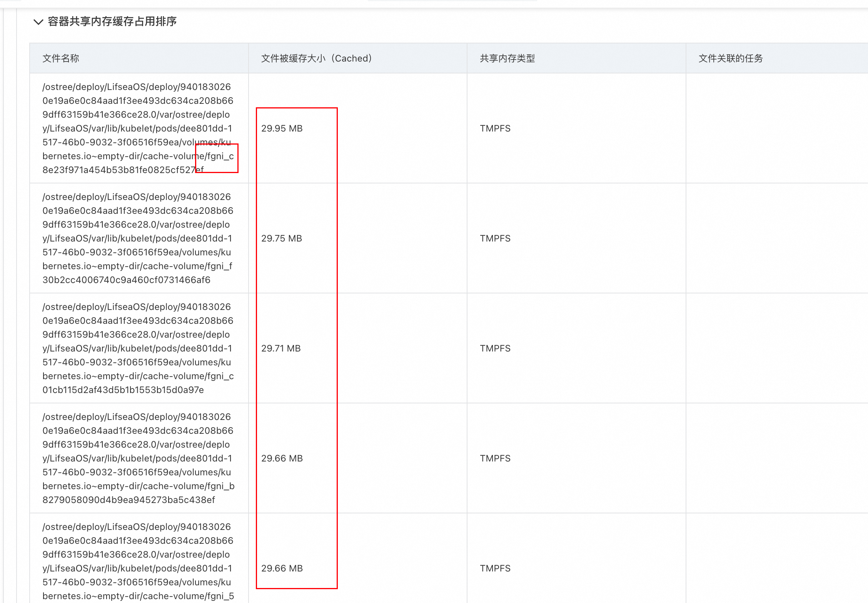Click the empty task cell in 29.95 MB row
The width and height of the screenshot is (868, 603).
776,128
